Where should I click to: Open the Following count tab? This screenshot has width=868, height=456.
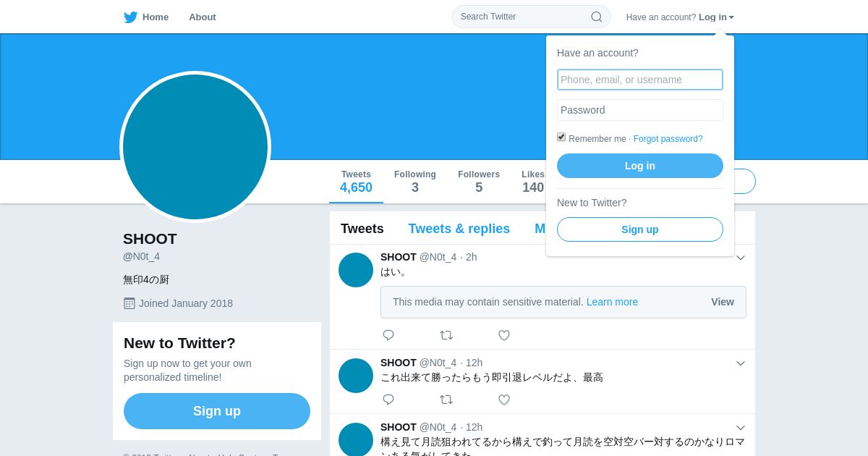[x=415, y=182]
